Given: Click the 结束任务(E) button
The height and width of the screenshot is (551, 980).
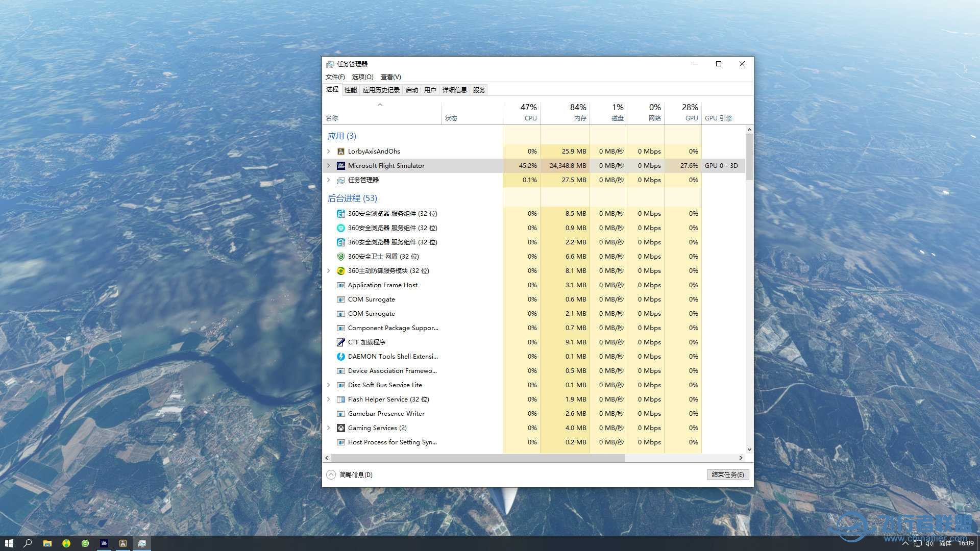Looking at the screenshot, I should pyautogui.click(x=728, y=475).
